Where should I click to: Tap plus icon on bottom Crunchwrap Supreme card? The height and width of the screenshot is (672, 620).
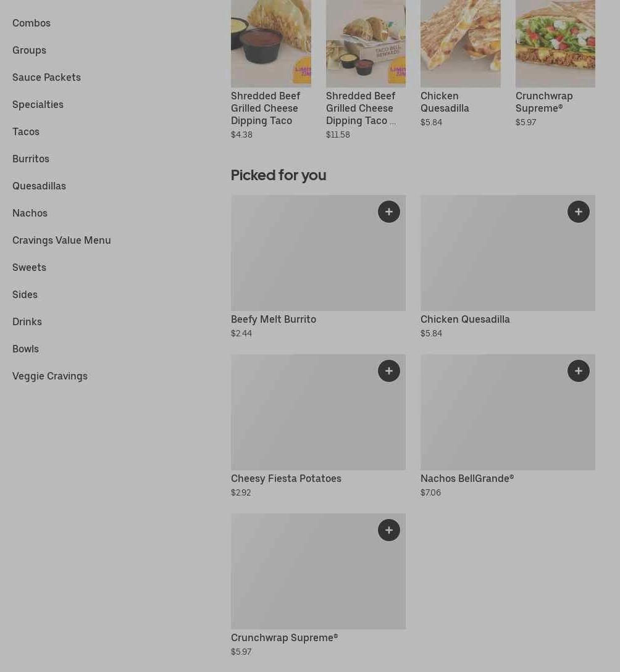click(389, 530)
